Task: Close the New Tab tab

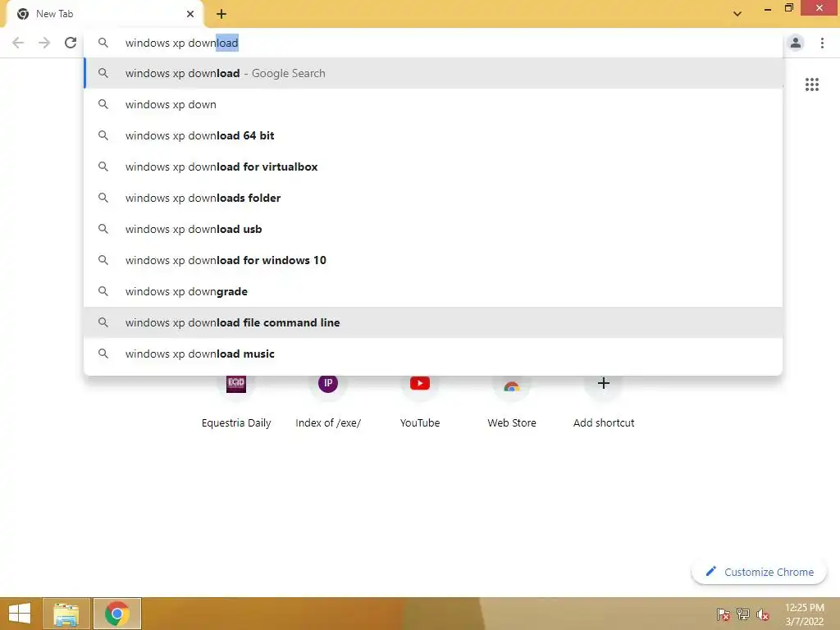Action: [x=190, y=14]
